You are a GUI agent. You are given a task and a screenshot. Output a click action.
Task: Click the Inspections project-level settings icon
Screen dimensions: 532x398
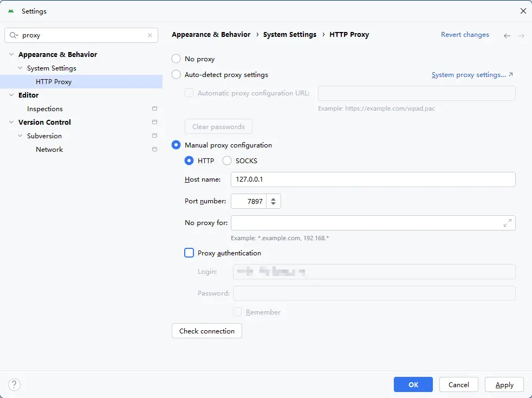(154, 109)
